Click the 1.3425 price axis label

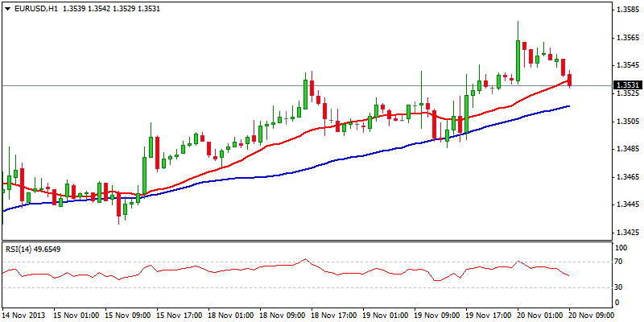point(627,233)
